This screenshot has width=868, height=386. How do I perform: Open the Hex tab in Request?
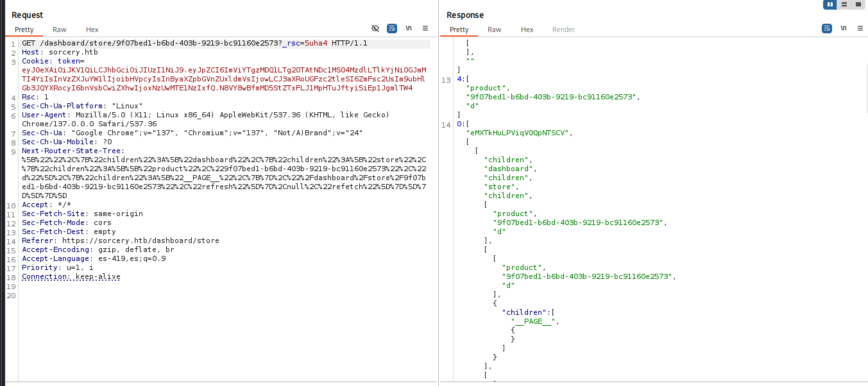(92, 29)
